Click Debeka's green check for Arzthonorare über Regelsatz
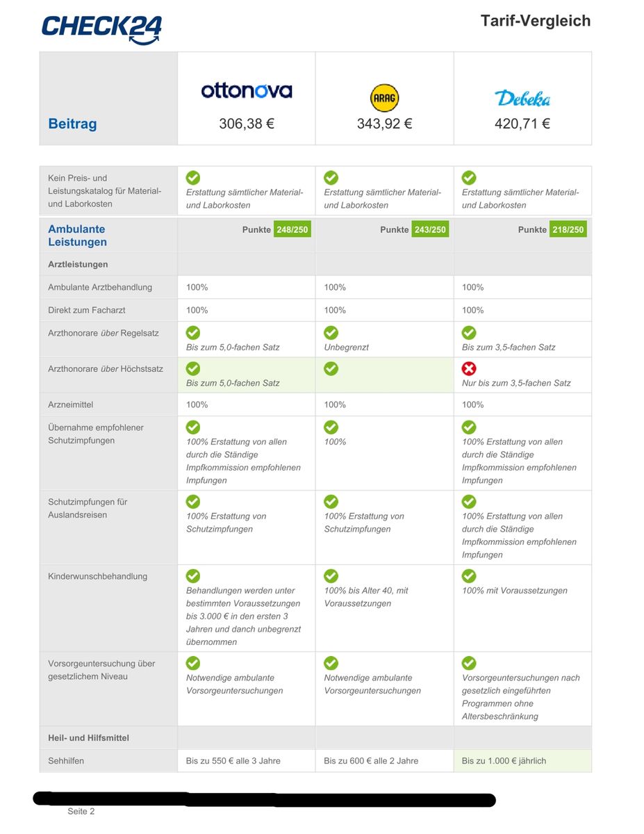 [469, 333]
